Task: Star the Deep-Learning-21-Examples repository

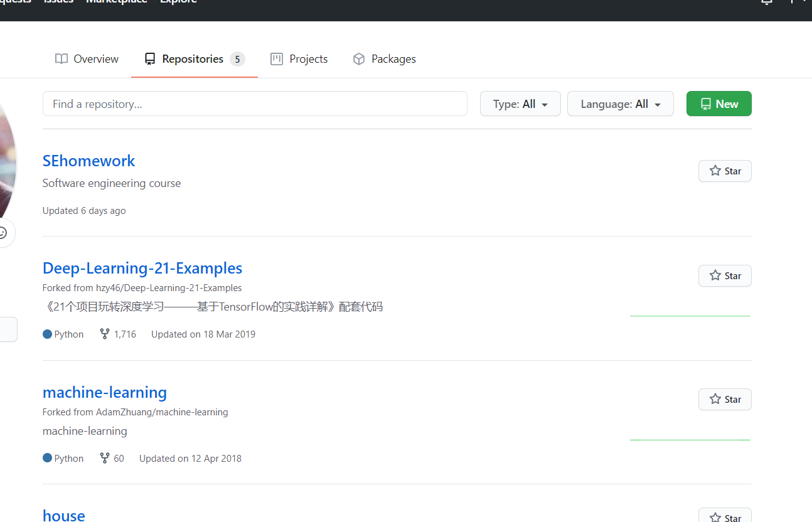Action: pos(725,275)
